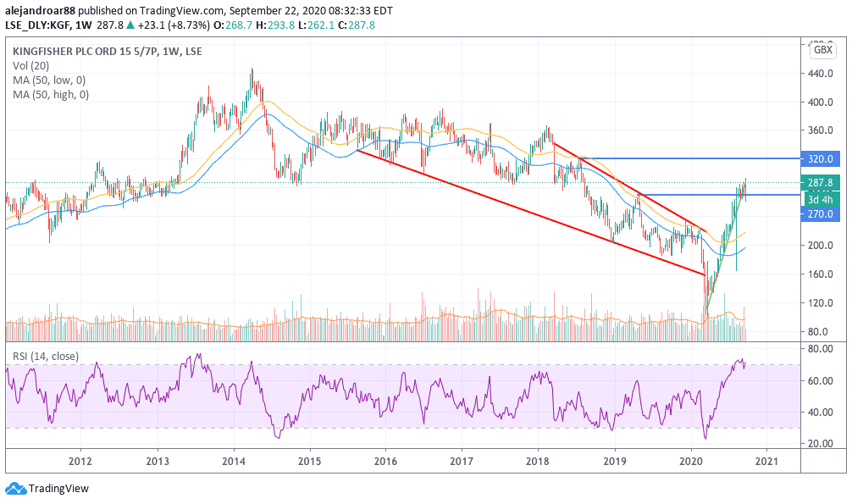Screen dimensions: 852x504
Task: Click the green 287.8 last price axis tag
Action: 821,183
